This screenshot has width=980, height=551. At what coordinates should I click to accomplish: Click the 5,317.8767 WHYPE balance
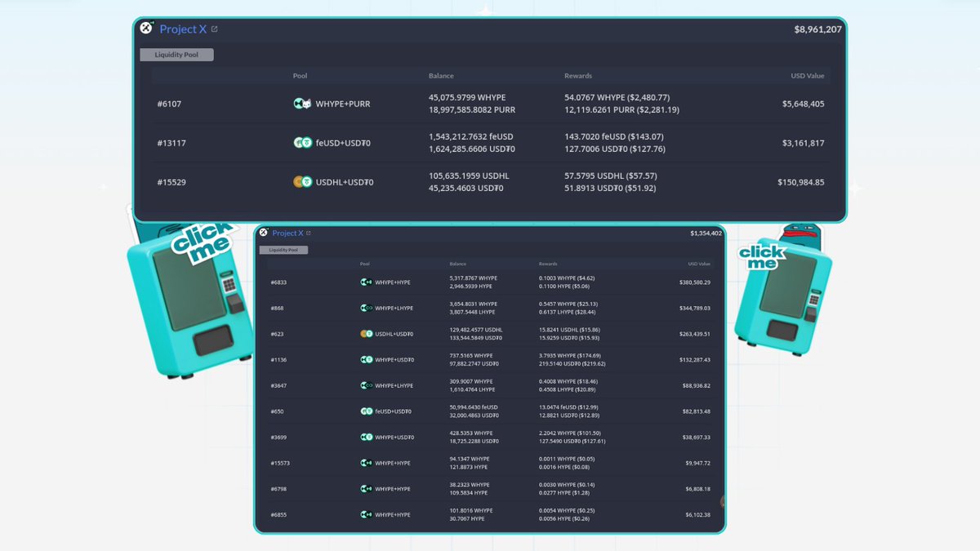(473, 278)
